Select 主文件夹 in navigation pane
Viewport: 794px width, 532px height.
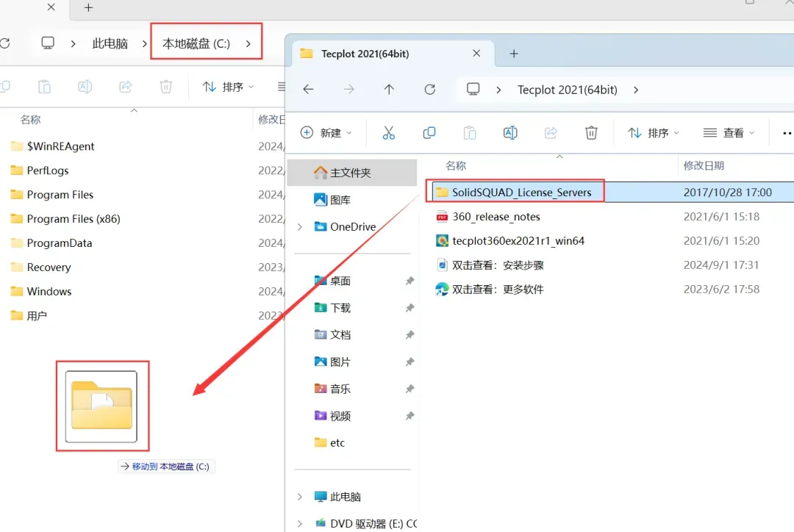[352, 173]
